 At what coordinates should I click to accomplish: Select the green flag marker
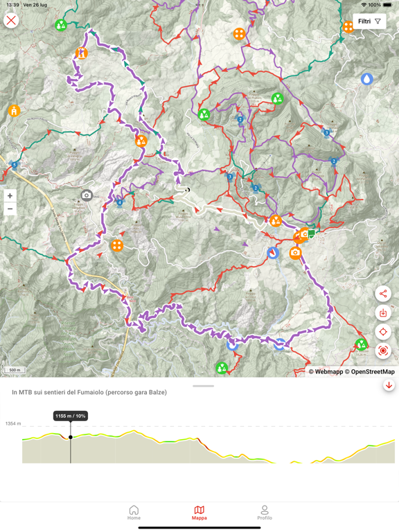(x=312, y=233)
